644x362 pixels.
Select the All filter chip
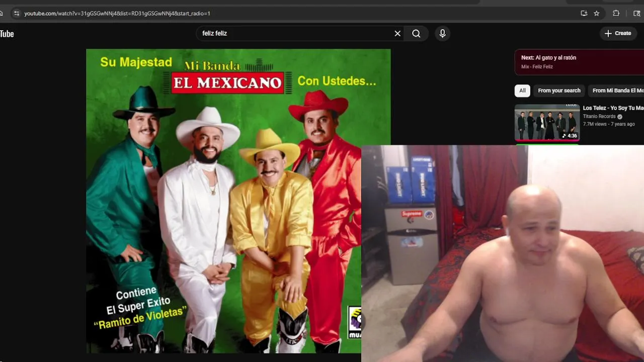tap(522, 90)
